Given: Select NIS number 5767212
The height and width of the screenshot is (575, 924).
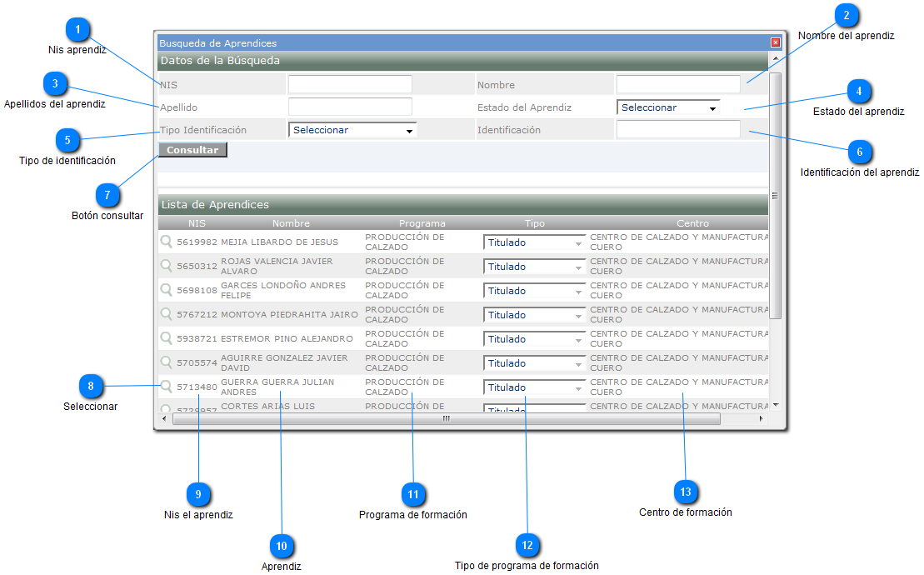Looking at the screenshot, I should (x=197, y=315).
